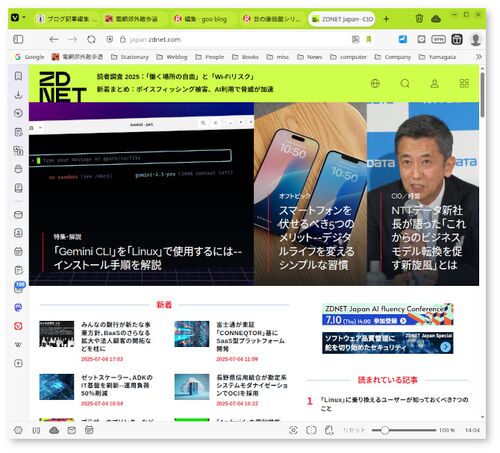Screen dimensions: 500x453
Task: Open the Wikipedia web panel
Action: [x=18, y=345]
